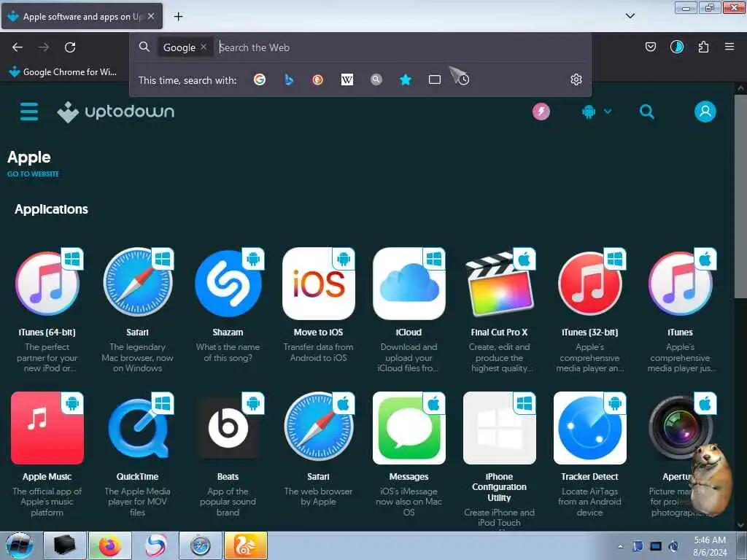
Task: Open the Pocket save button
Action: point(650,47)
